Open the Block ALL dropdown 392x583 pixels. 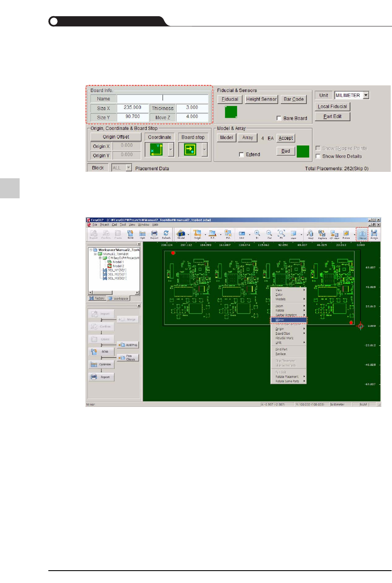[129, 168]
